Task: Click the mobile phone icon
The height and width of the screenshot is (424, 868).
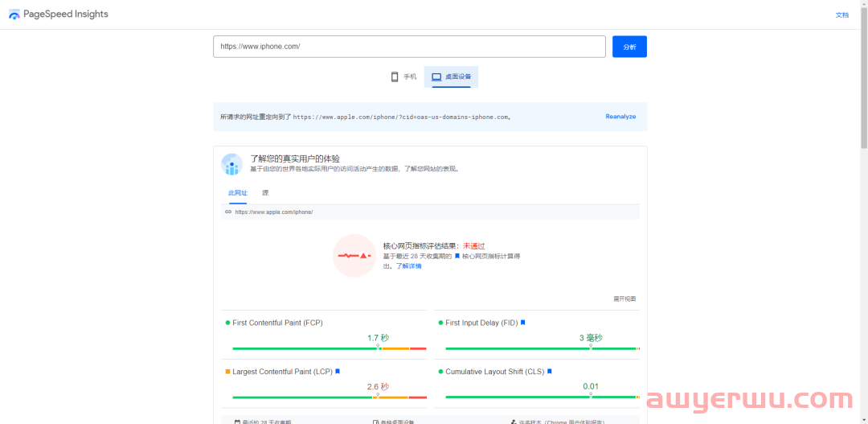Action: [x=395, y=77]
